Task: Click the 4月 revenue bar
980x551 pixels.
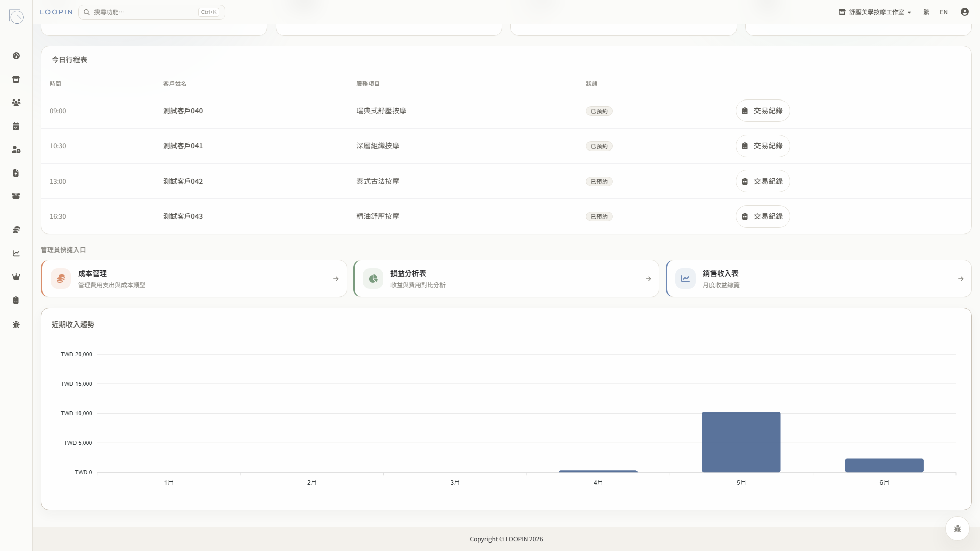Action: pyautogui.click(x=598, y=471)
